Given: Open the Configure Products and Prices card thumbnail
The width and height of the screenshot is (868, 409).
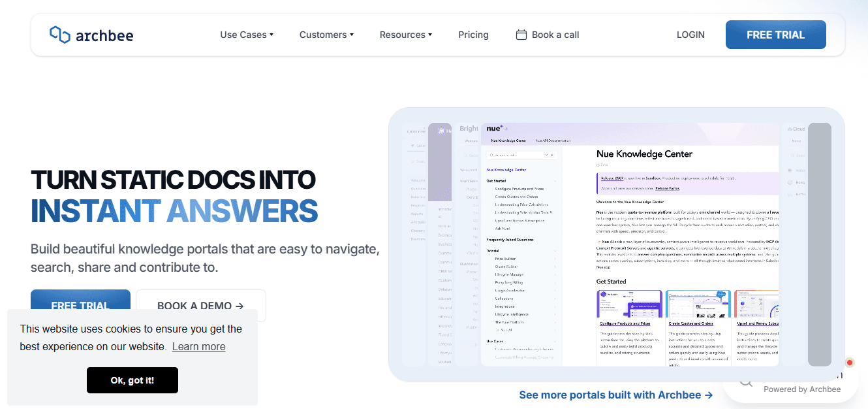Looking at the screenshot, I should (629, 304).
